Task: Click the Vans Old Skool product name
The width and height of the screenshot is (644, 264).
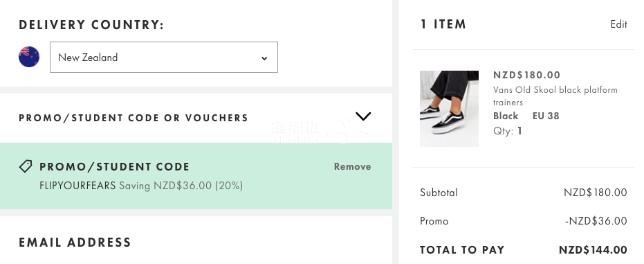Action: tap(555, 96)
